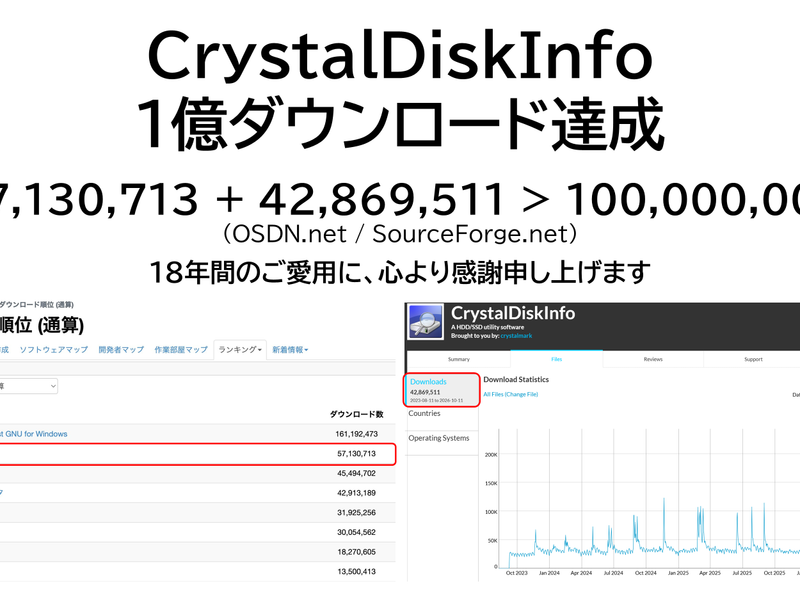This screenshot has height=600, width=800.
Task: Click the 31,925,256 download count
Action: tap(356, 513)
